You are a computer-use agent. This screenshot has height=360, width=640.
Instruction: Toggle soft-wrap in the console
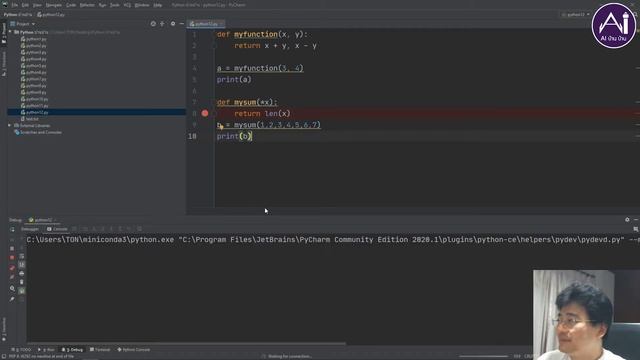coord(22,256)
